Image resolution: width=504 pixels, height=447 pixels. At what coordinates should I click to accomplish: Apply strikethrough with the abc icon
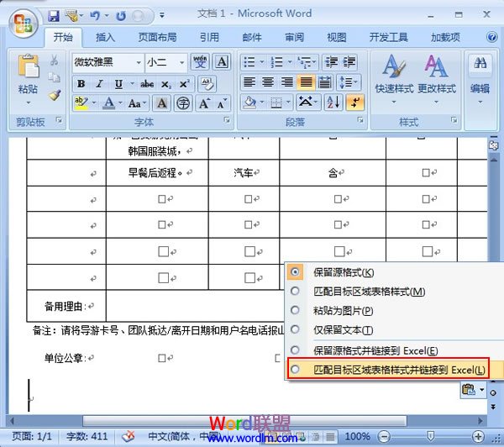coord(147,84)
